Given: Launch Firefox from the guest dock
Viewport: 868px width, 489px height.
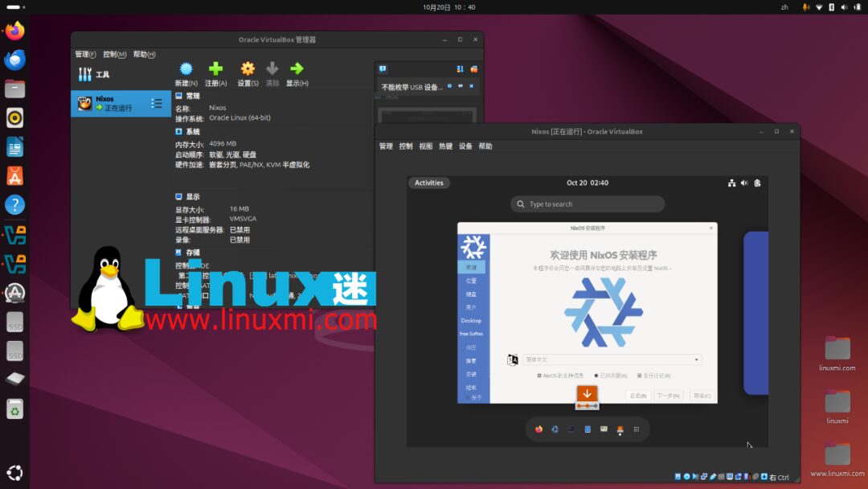Looking at the screenshot, I should pyautogui.click(x=538, y=429).
